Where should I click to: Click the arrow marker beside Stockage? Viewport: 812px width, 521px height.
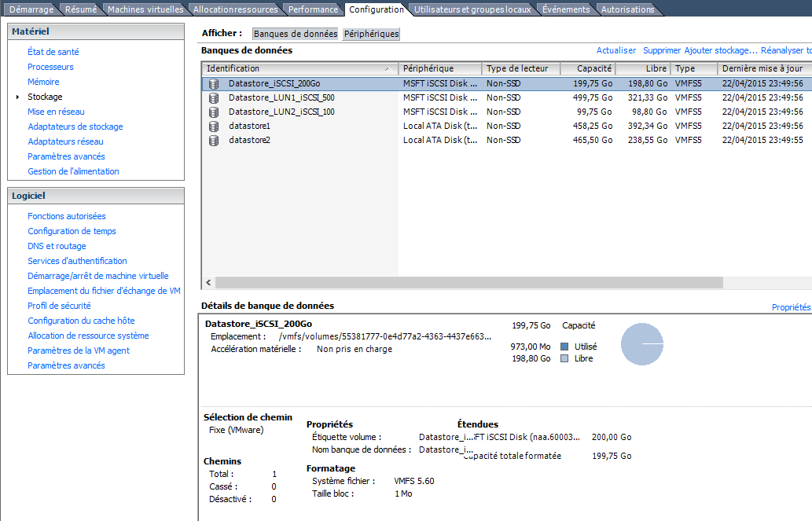point(17,97)
